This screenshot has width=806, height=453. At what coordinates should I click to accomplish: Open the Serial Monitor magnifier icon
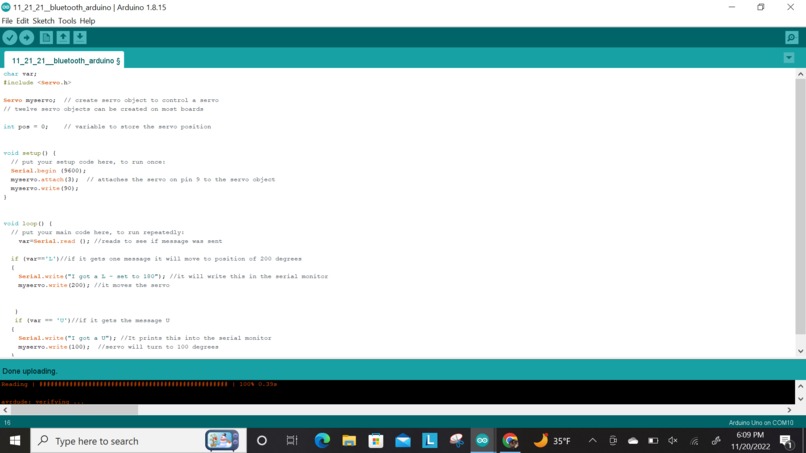click(792, 38)
